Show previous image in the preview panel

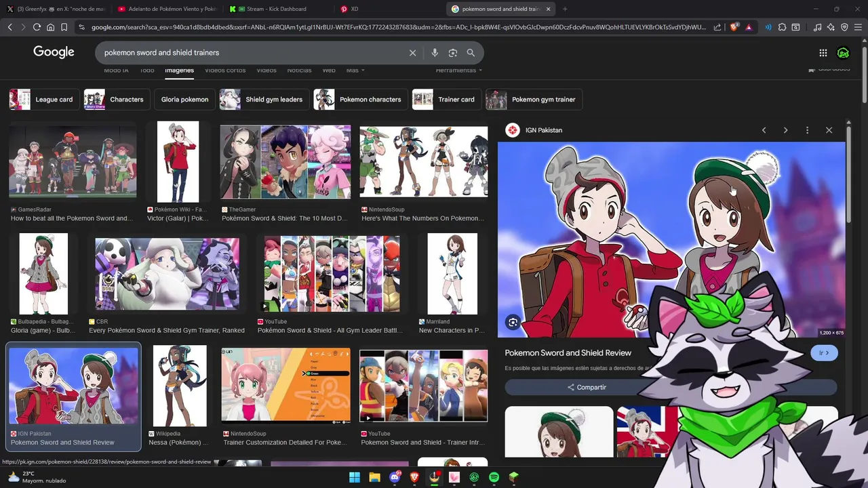coord(764,130)
